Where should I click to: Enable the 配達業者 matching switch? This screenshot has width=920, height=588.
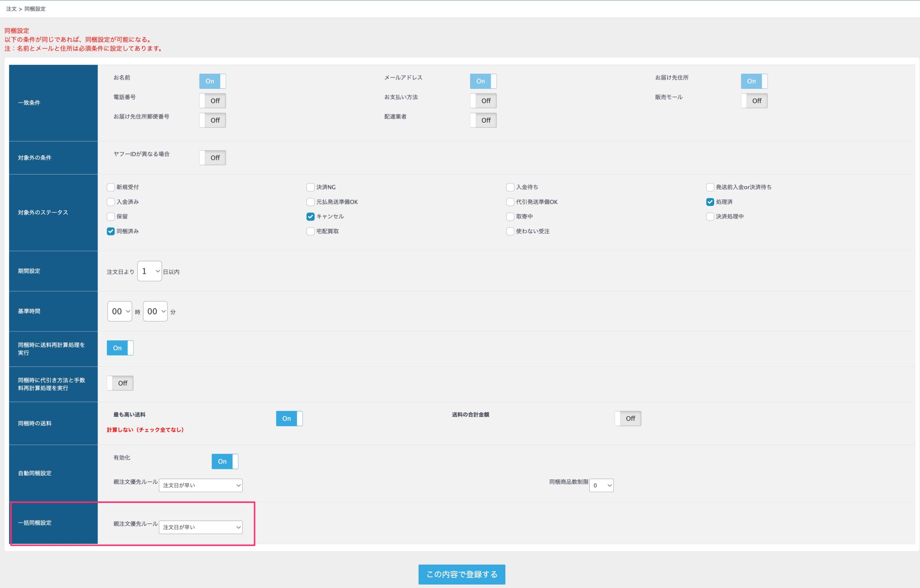(483, 120)
